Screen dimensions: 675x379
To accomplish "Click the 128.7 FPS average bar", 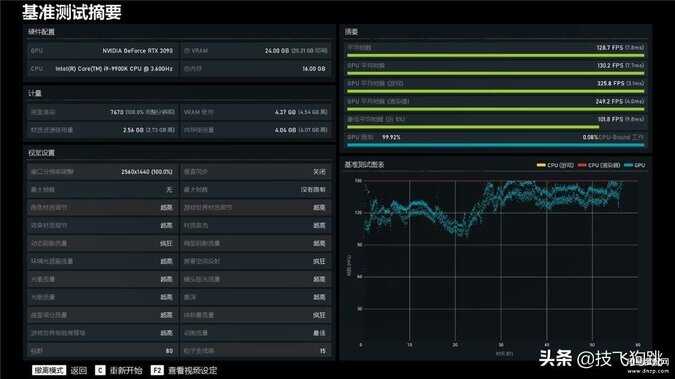I will tap(495, 55).
